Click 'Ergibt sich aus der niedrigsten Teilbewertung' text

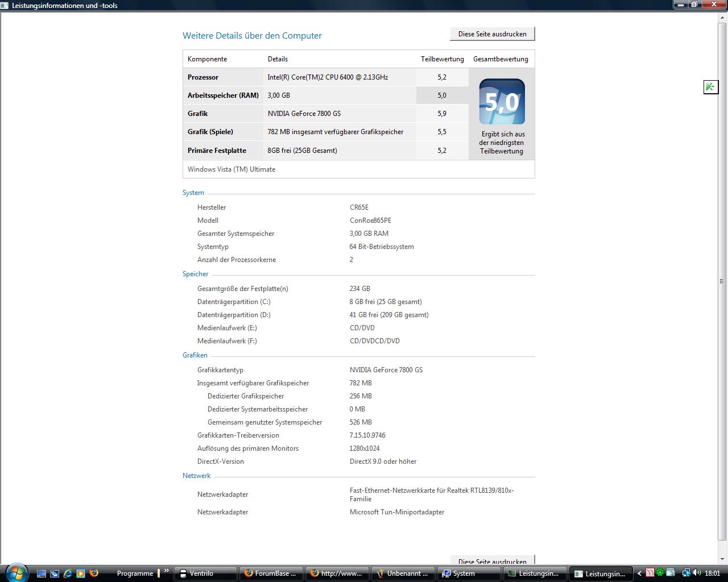(x=502, y=143)
